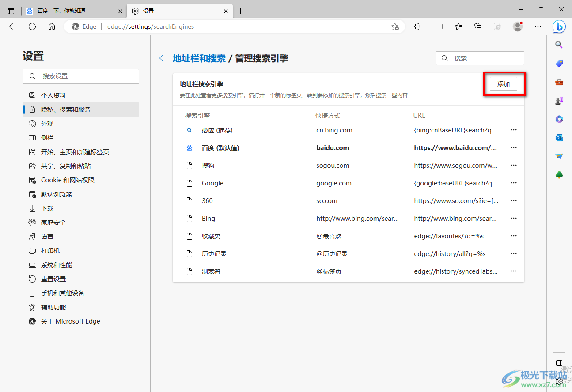Refresh the current page
The height and width of the screenshot is (392, 572).
pos(32,26)
